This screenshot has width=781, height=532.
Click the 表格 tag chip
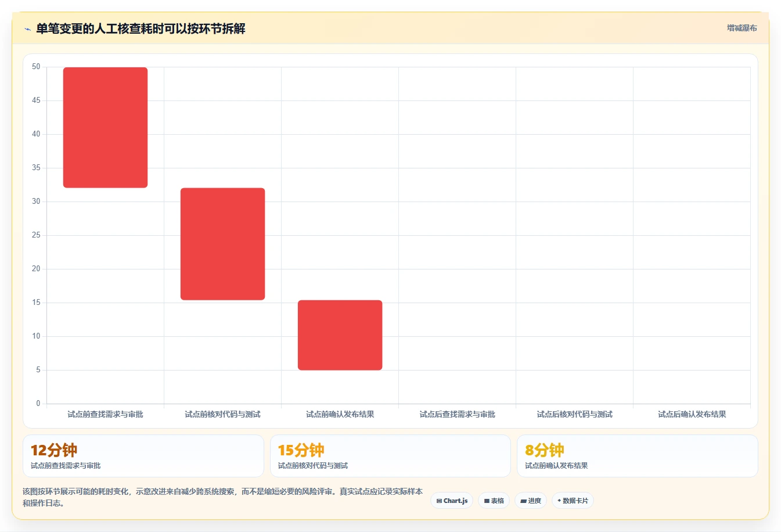[x=494, y=501]
